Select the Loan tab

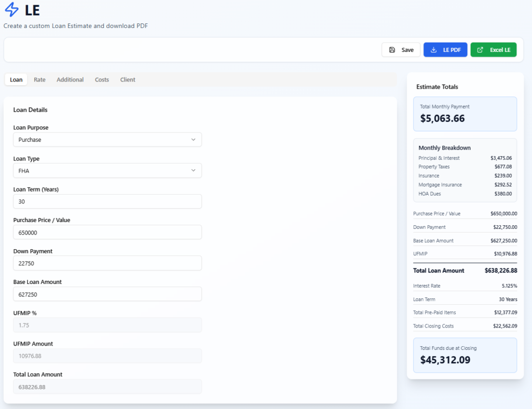(x=16, y=79)
